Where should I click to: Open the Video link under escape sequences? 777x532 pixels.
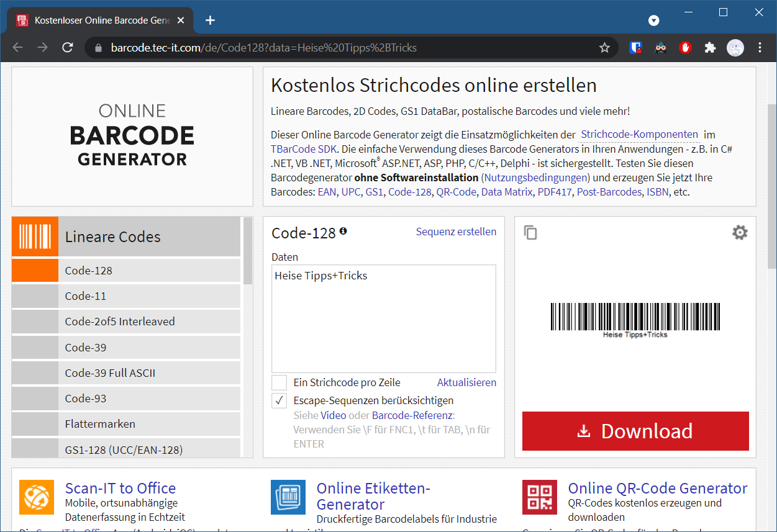click(x=334, y=415)
